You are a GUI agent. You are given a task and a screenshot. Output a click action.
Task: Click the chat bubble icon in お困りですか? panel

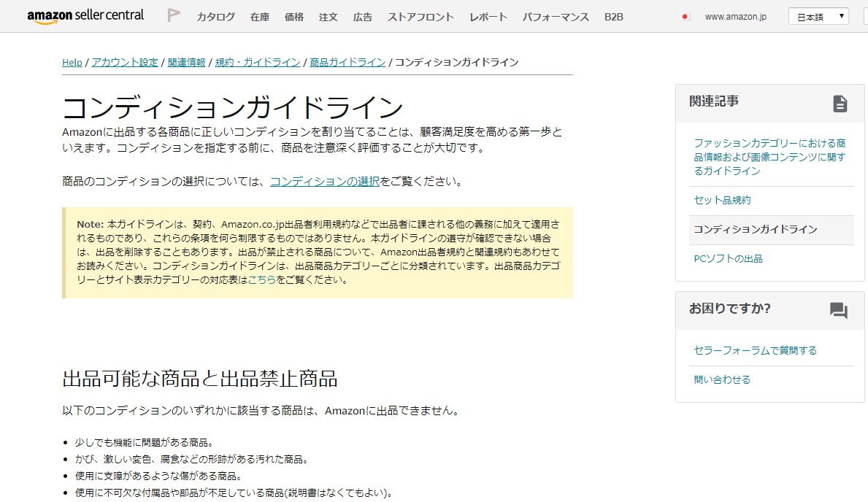[x=839, y=310]
